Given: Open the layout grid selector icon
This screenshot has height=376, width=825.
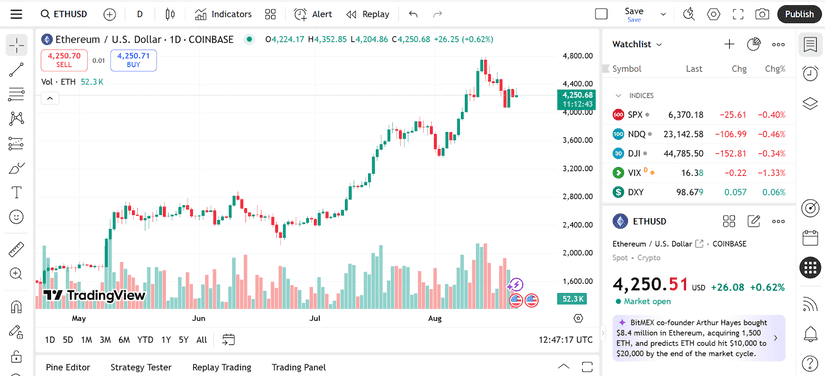Looking at the screenshot, I should 270,14.
